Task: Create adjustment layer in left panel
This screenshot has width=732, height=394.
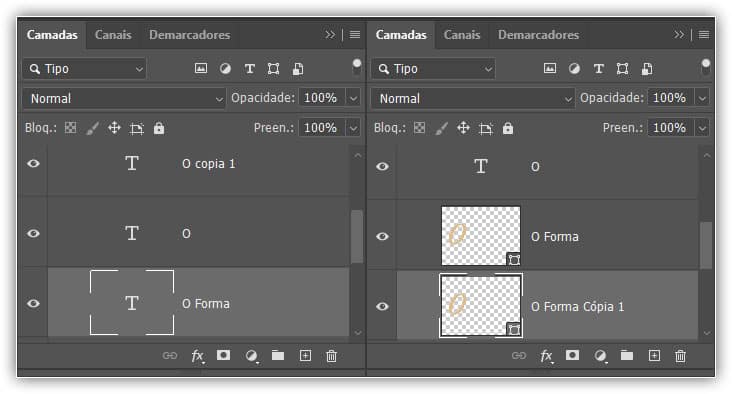Action: tap(251, 356)
